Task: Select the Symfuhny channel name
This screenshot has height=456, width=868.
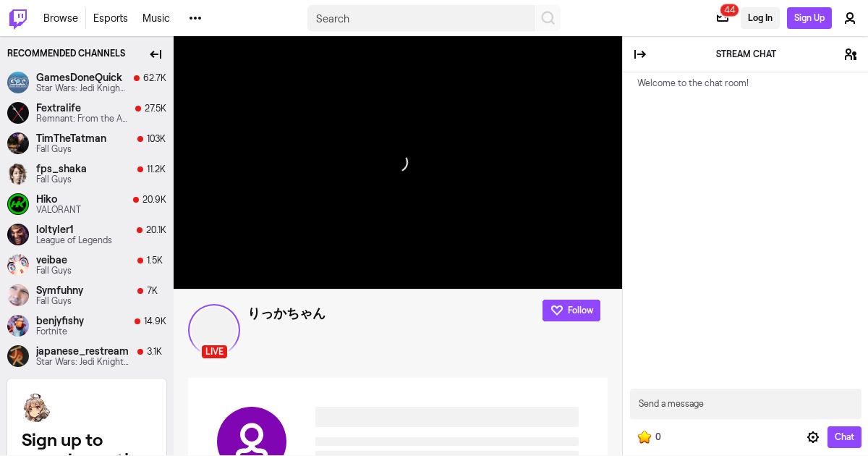Action: 59,290
